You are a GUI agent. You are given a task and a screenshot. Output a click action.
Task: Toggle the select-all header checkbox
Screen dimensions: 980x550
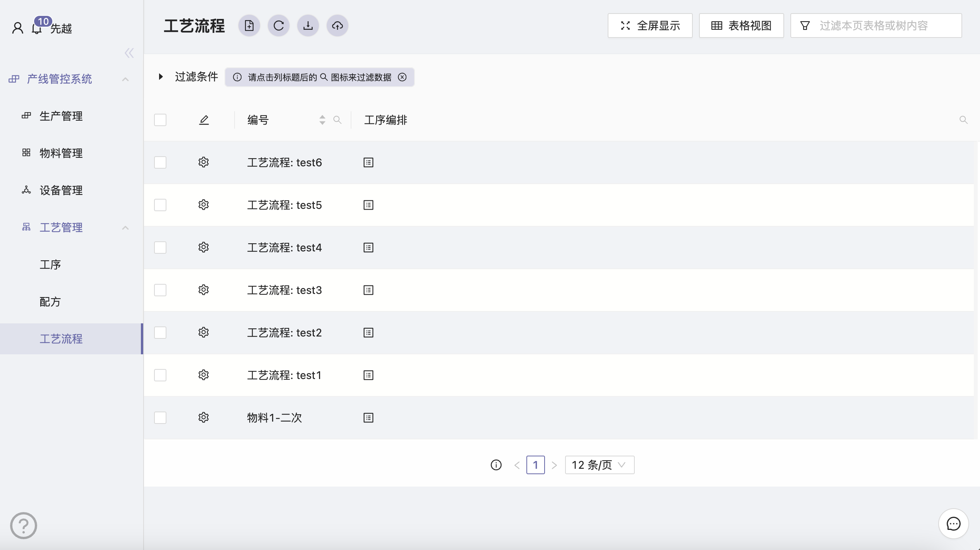(160, 120)
